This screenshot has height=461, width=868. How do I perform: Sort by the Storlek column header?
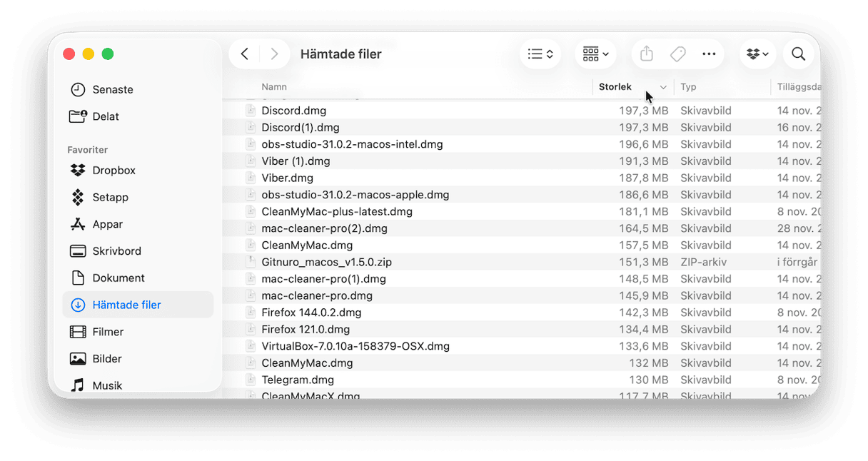(615, 87)
